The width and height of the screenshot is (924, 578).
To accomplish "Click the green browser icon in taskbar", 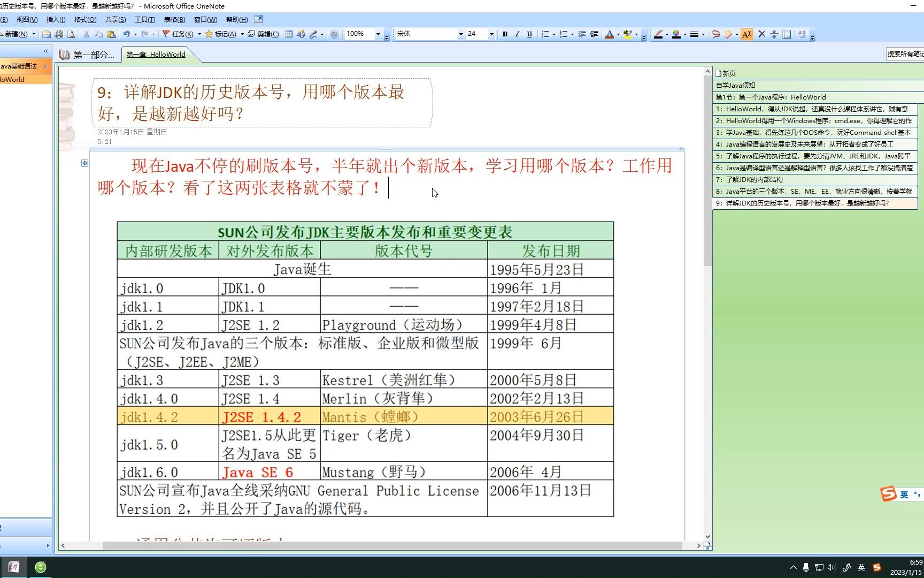I will (41, 567).
